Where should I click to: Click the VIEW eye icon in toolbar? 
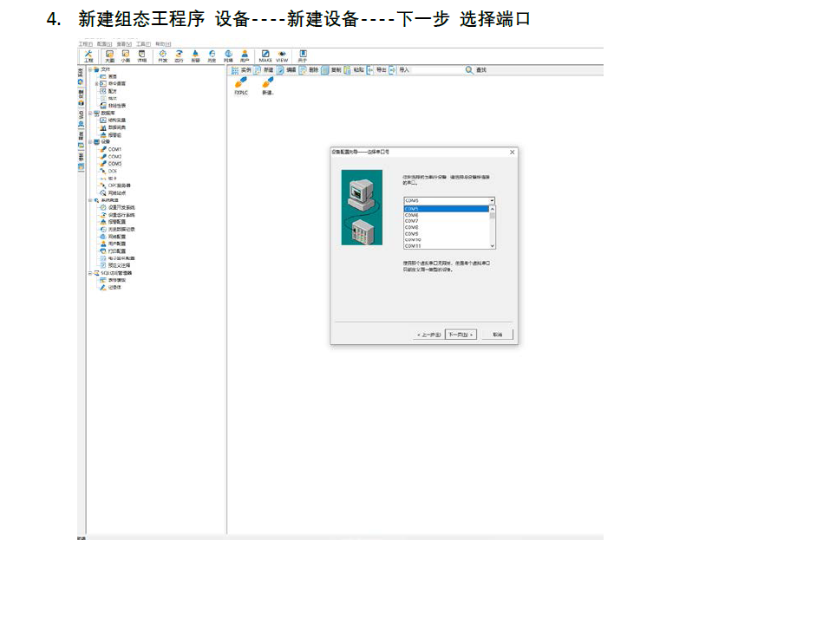pyautogui.click(x=282, y=55)
